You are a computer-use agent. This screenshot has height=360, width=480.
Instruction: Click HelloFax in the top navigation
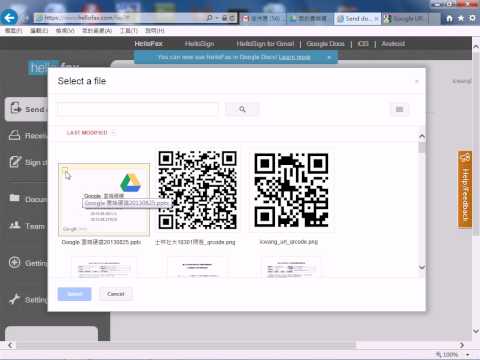tap(148, 44)
